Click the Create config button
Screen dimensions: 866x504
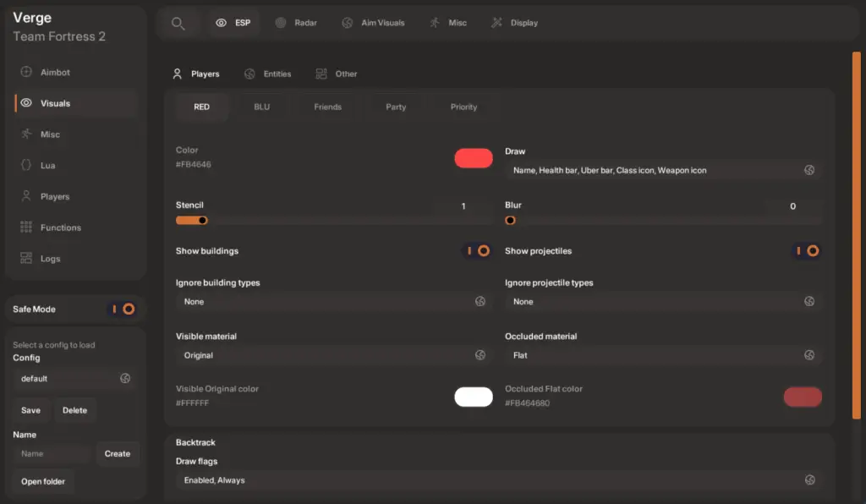pyautogui.click(x=117, y=454)
